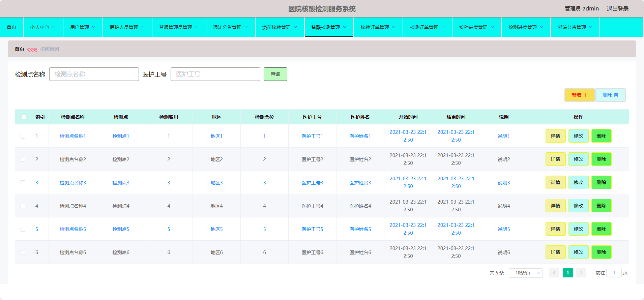Check the checkbox for row 检测点名称6
Image resolution: width=644 pixels, height=300 pixels.
coord(23,252)
